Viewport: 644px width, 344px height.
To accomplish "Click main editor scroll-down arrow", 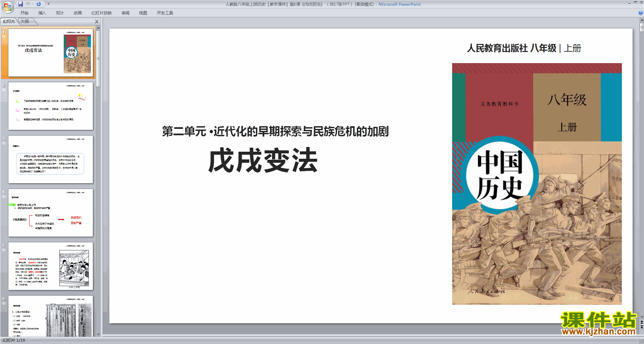I will [x=642, y=316].
